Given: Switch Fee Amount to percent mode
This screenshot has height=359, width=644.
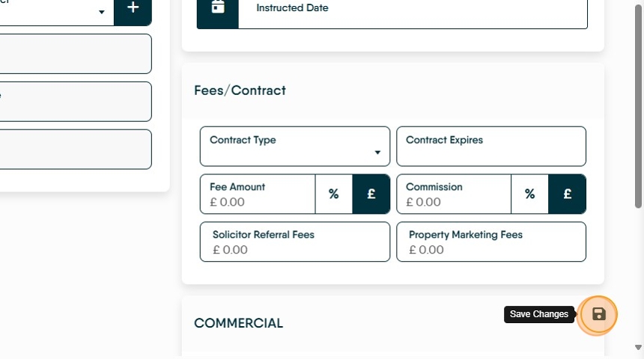Looking at the screenshot, I should pyautogui.click(x=333, y=194).
